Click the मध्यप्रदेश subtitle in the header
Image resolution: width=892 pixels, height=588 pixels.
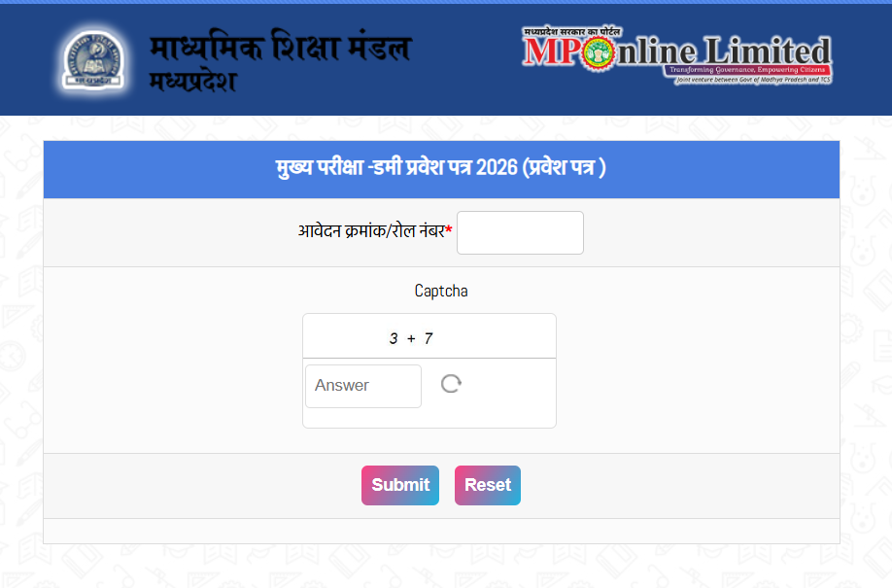click(192, 82)
